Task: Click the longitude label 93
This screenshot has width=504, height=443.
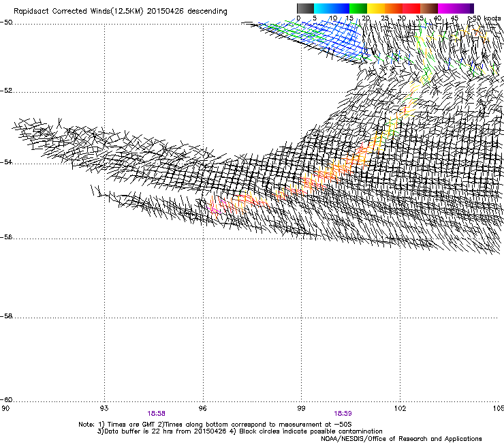Action: click(x=104, y=408)
